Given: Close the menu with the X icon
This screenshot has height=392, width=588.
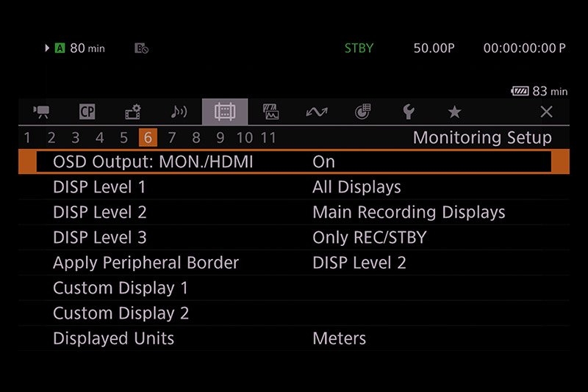Looking at the screenshot, I should point(546,112).
